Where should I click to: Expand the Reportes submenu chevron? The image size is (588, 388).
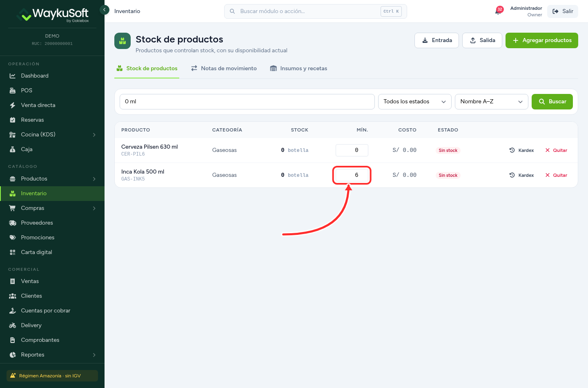(94, 355)
